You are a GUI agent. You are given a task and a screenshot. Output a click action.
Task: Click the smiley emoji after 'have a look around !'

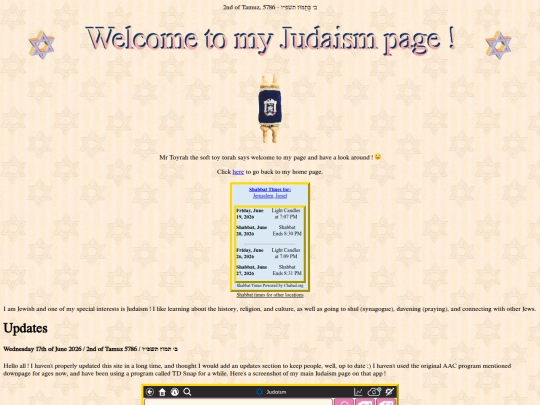pos(378,157)
